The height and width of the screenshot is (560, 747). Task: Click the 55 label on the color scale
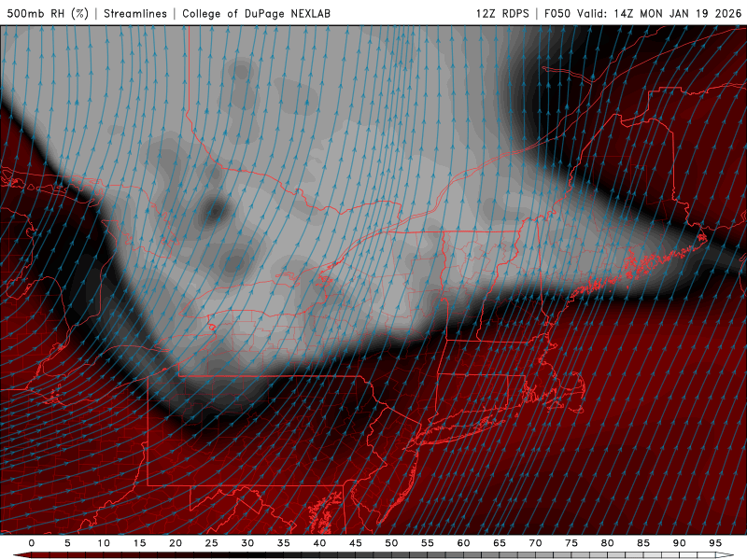(x=428, y=543)
